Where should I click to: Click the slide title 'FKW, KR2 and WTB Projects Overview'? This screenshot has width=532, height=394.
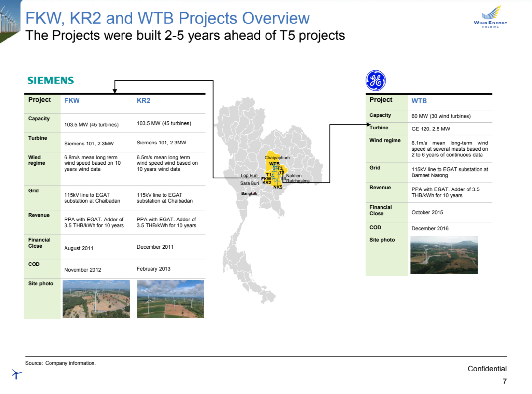[167, 18]
